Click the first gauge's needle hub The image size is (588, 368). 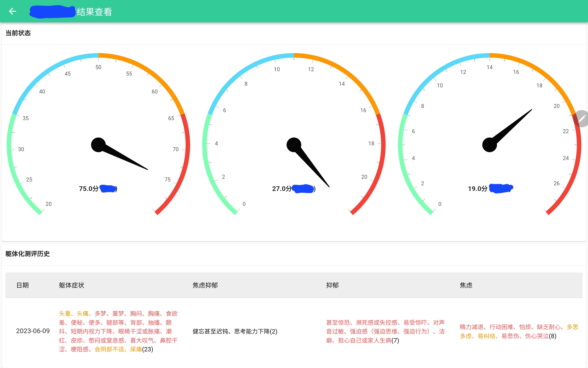tap(98, 145)
